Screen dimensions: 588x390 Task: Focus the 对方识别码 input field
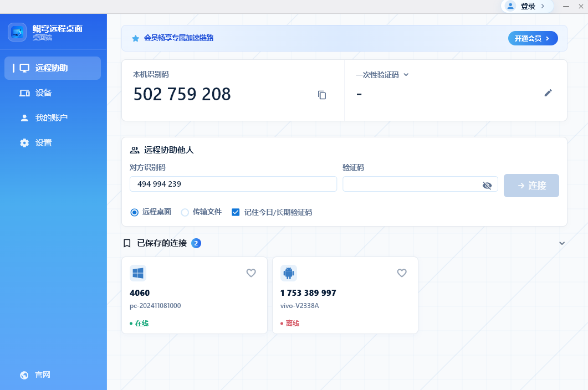point(233,184)
